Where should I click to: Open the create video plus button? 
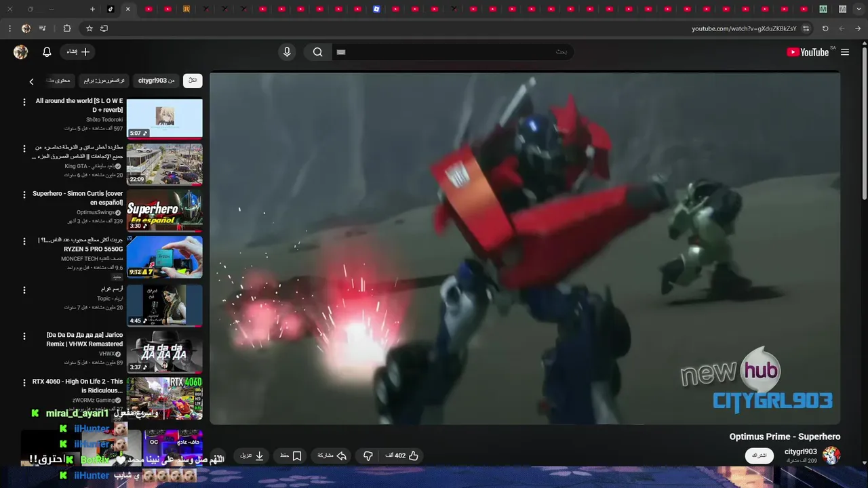pos(78,52)
